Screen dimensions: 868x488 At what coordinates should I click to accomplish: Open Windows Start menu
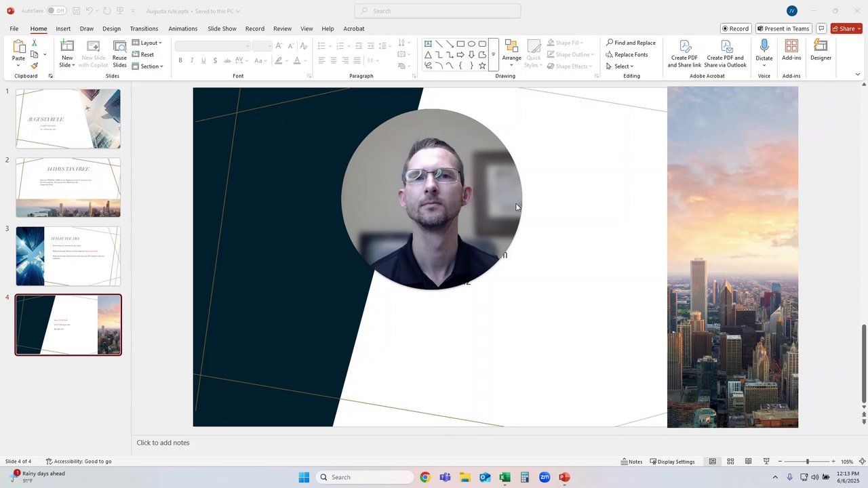[x=304, y=477]
